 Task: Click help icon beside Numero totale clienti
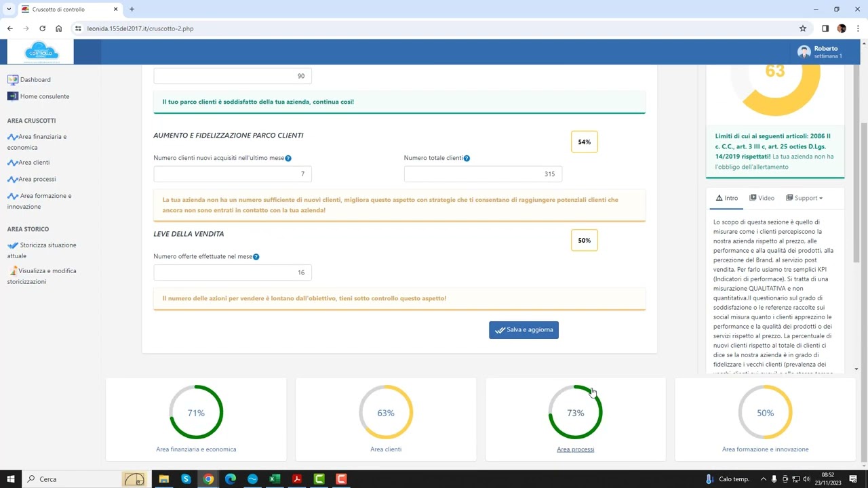[x=467, y=159]
